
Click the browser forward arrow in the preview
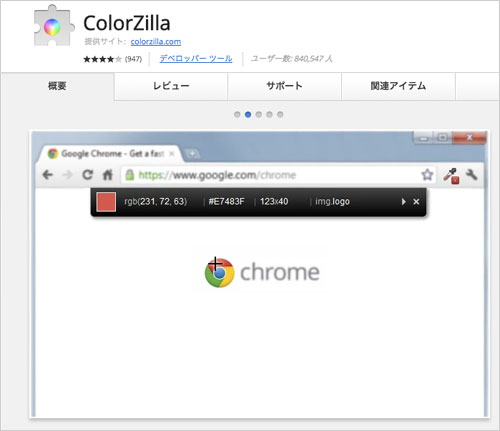pyautogui.click(x=68, y=175)
